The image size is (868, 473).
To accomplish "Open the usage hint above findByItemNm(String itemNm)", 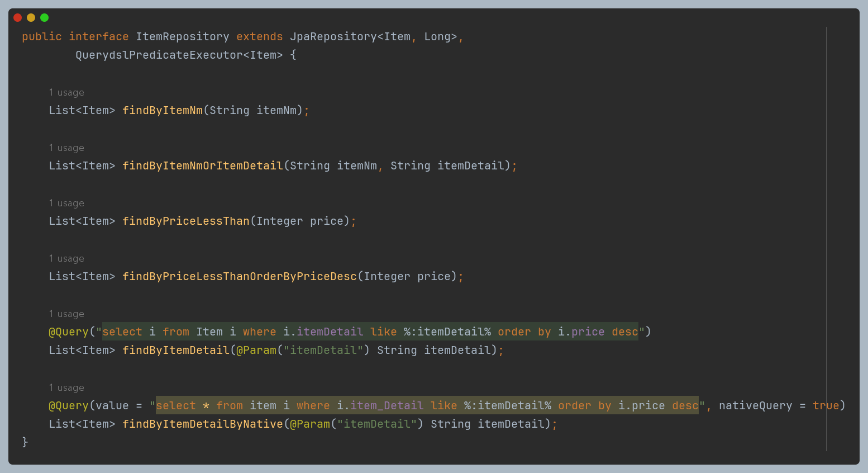I will (66, 92).
